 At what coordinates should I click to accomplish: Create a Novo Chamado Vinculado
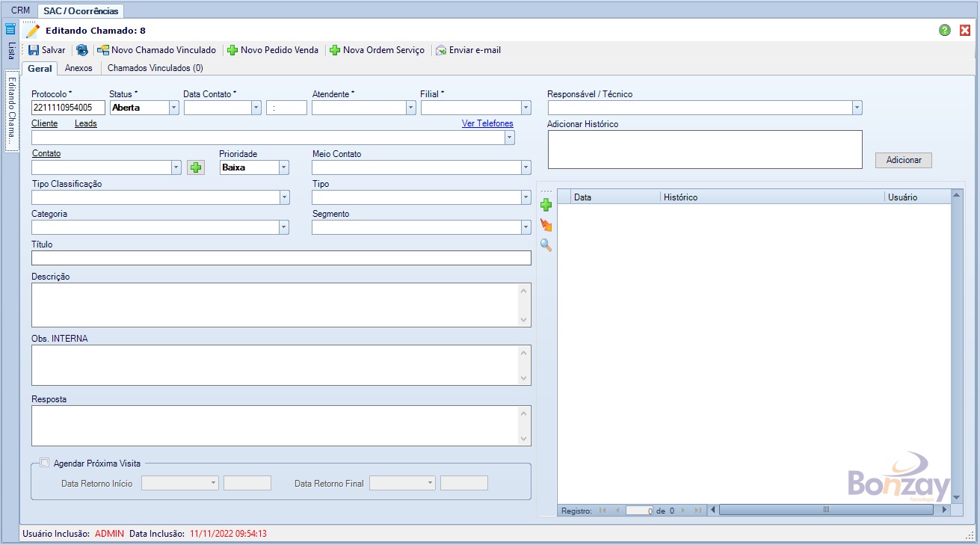157,50
